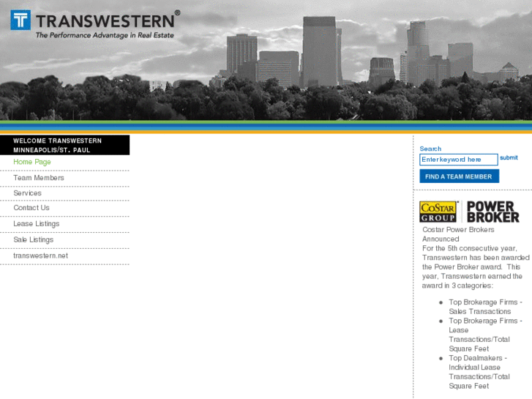The width and height of the screenshot is (532, 399).
Task: Focus the Enter keyword here search field
Action: 459,160
